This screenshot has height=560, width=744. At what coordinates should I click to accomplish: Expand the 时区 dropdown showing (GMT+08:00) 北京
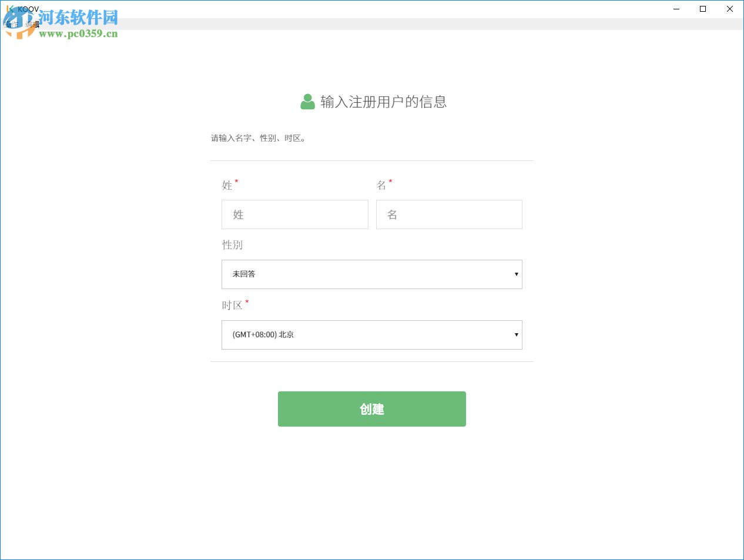[x=372, y=335]
